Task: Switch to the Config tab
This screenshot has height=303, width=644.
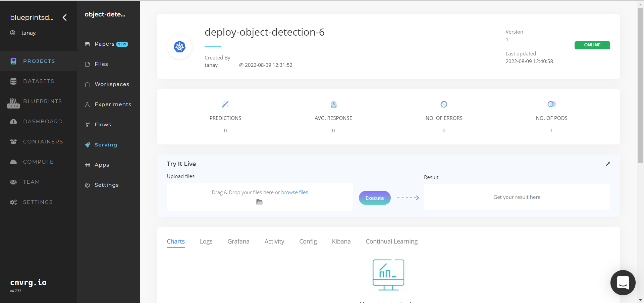Action: click(x=308, y=242)
